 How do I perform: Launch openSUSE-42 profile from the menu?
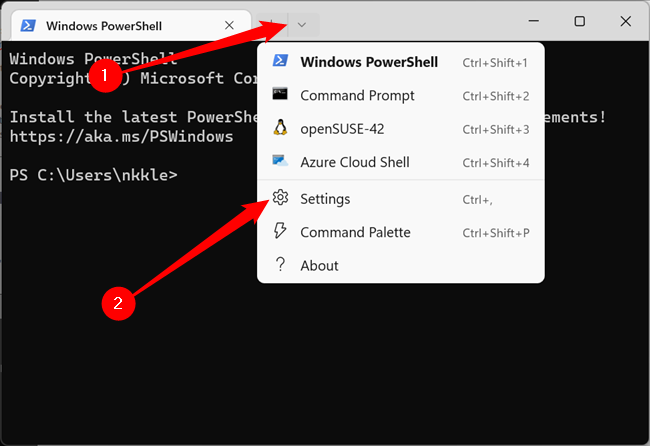pyautogui.click(x=342, y=129)
